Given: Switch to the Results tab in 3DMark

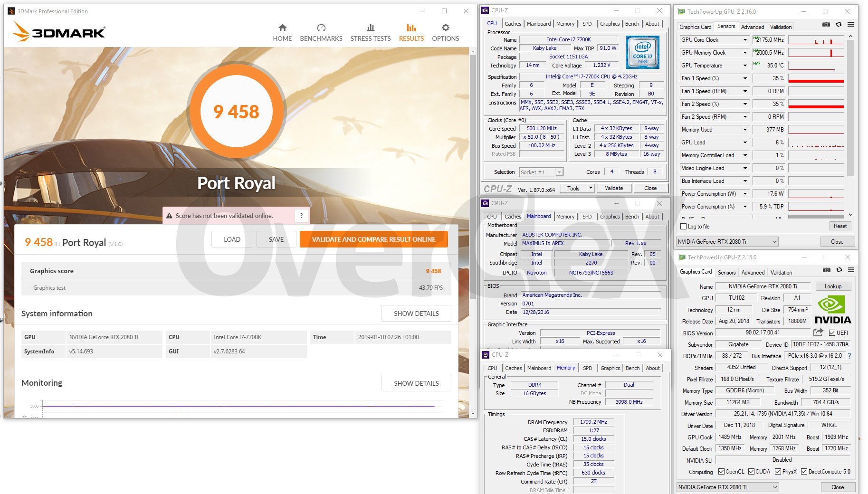Looking at the screenshot, I should coord(411,32).
